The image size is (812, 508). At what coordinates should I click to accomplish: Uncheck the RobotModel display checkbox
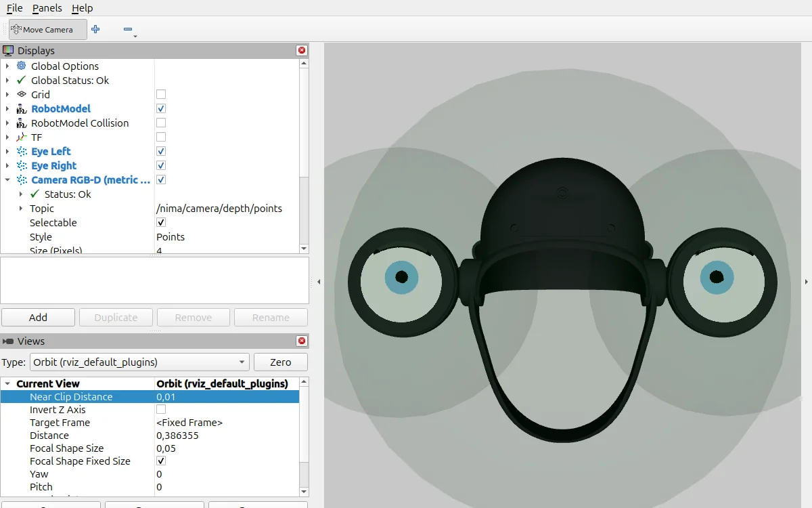[161, 108]
